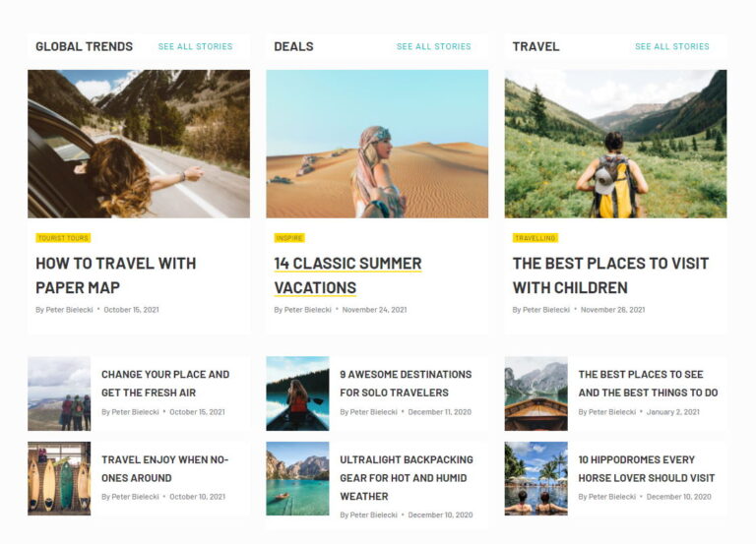The image size is (756, 544).
Task: Open Change Your Place And Get Fresh Air
Action: coord(165,384)
